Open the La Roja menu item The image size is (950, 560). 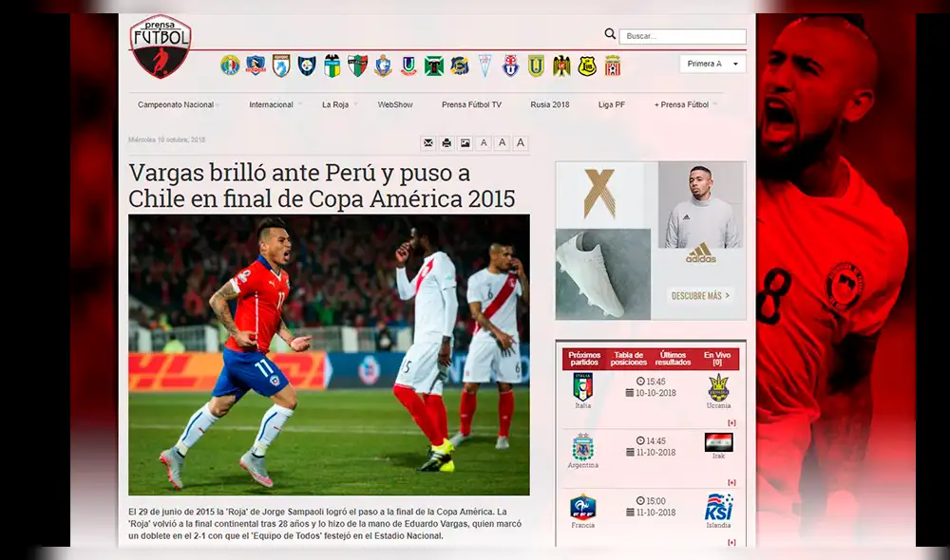pos(334,104)
